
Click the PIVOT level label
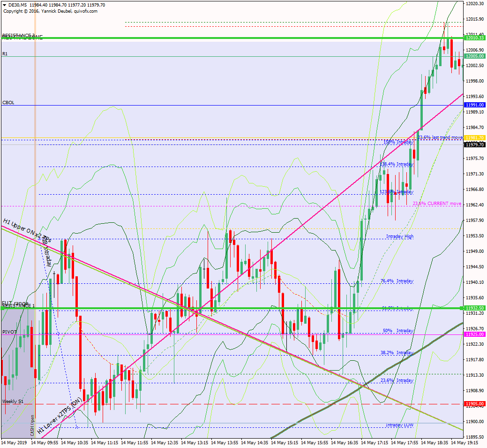[x=10, y=332]
